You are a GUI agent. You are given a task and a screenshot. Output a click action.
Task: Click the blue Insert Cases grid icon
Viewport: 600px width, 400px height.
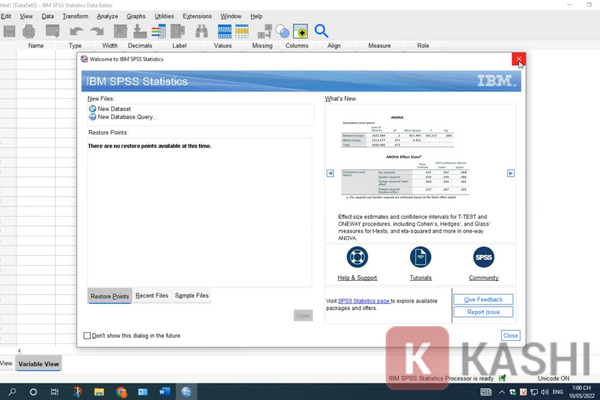click(x=225, y=31)
